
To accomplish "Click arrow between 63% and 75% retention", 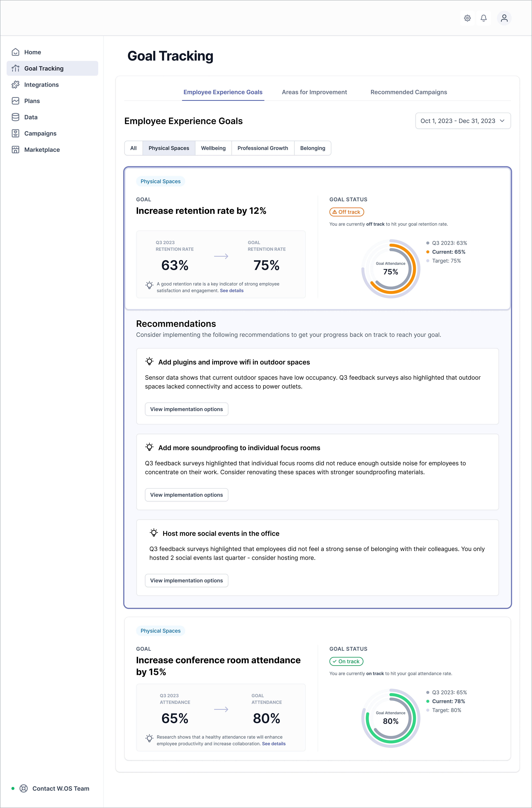I will coord(221,256).
